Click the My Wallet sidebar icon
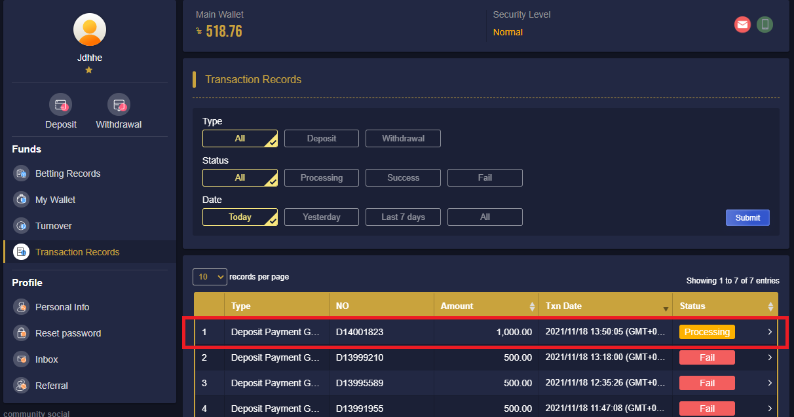This screenshot has width=794, height=417. 21,200
